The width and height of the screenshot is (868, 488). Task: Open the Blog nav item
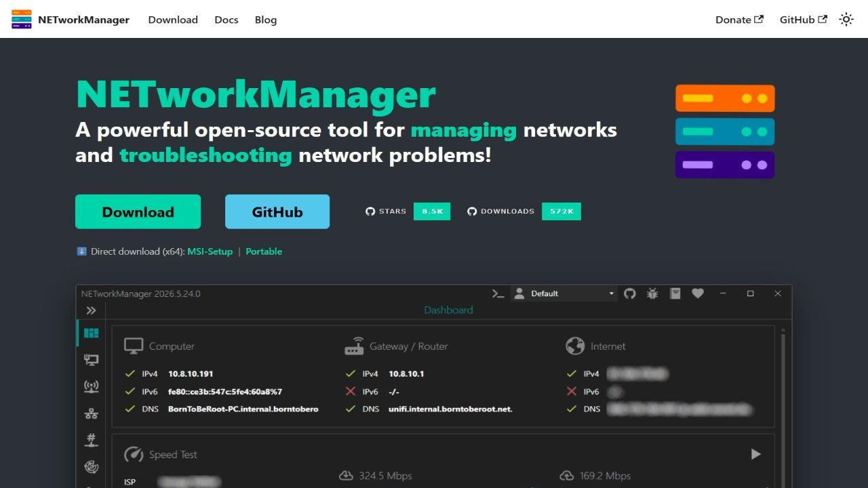tap(266, 20)
